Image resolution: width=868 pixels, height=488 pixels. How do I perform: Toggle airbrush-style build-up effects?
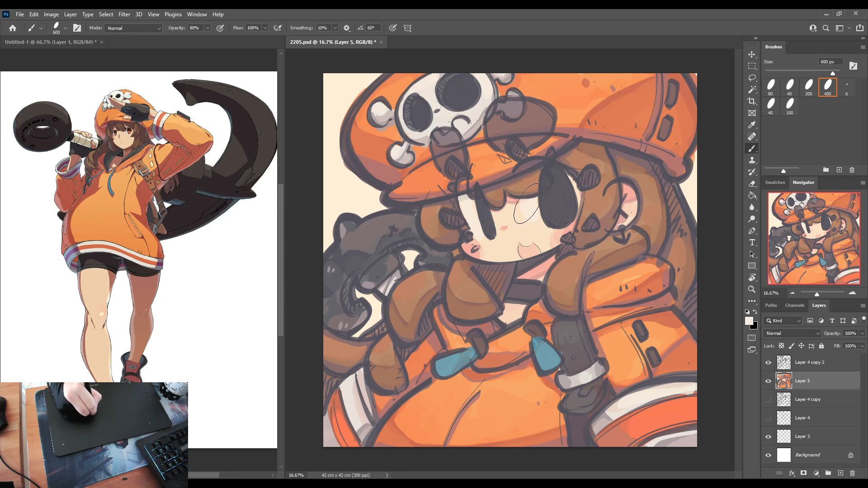(278, 28)
